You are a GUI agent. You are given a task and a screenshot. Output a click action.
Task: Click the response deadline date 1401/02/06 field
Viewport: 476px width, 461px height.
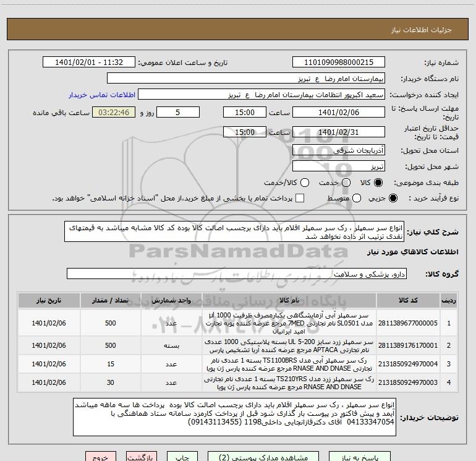point(339,113)
